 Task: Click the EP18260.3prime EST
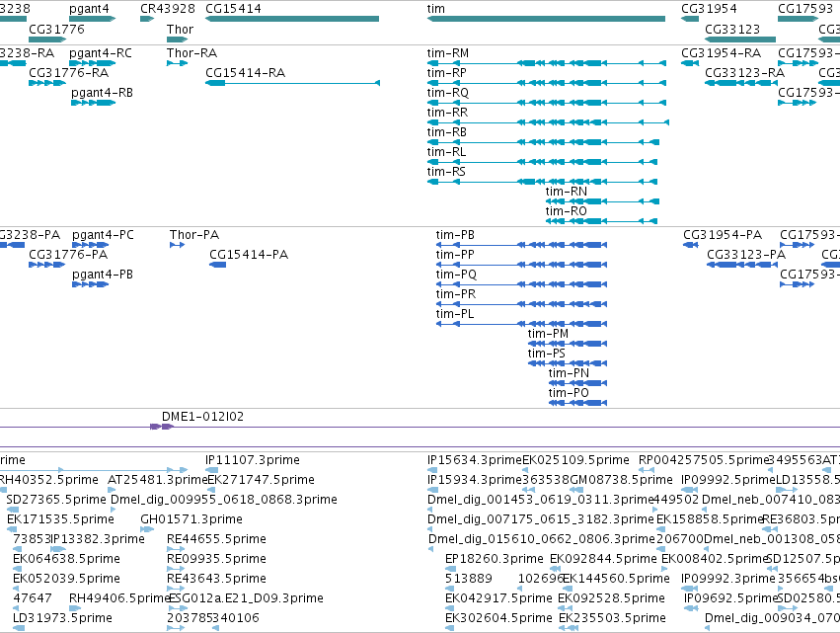click(x=451, y=569)
